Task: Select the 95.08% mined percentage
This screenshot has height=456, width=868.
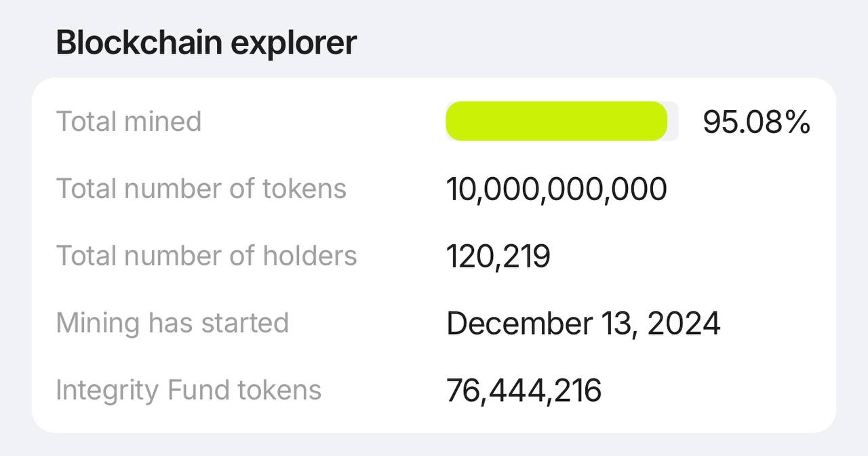Action: click(756, 122)
